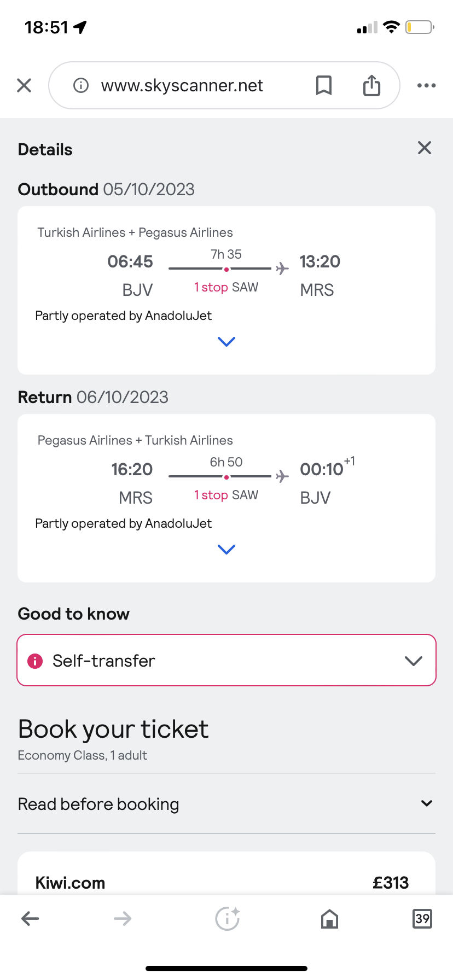This screenshot has height=980, width=453.
Task: Tap the return 1 stop SAW label
Action: [x=226, y=495]
